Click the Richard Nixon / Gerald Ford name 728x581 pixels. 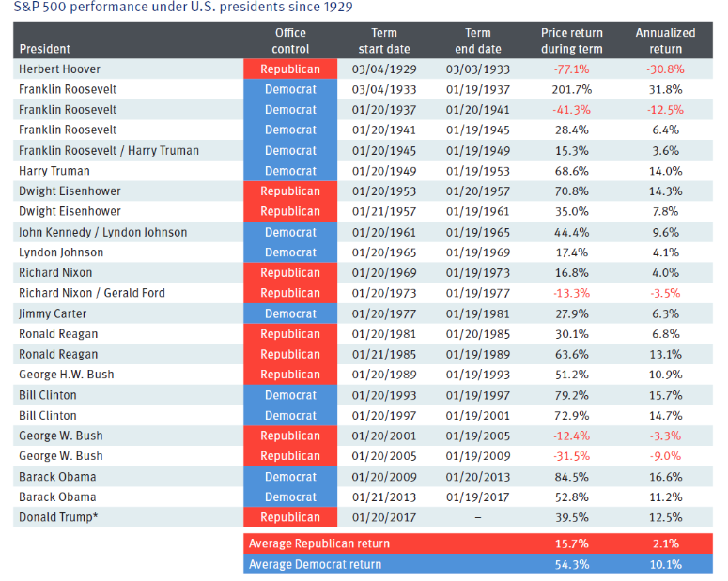[x=92, y=293]
